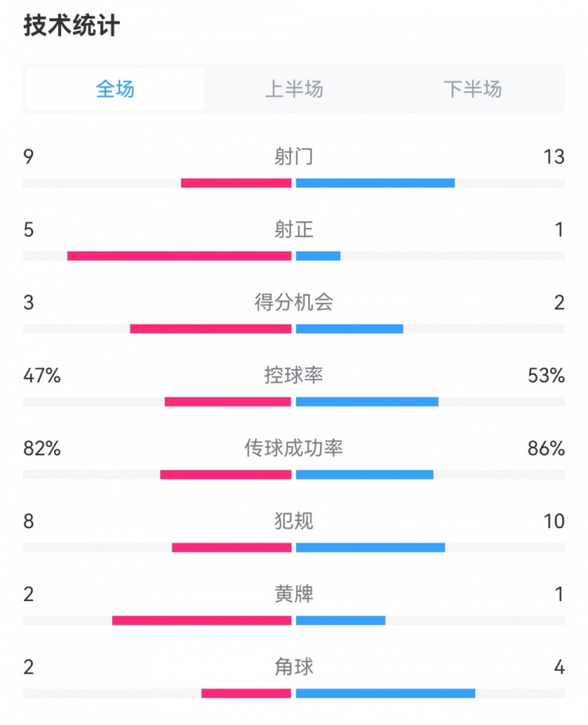Click the 角球 stat label
The image size is (588, 725).
294,667
